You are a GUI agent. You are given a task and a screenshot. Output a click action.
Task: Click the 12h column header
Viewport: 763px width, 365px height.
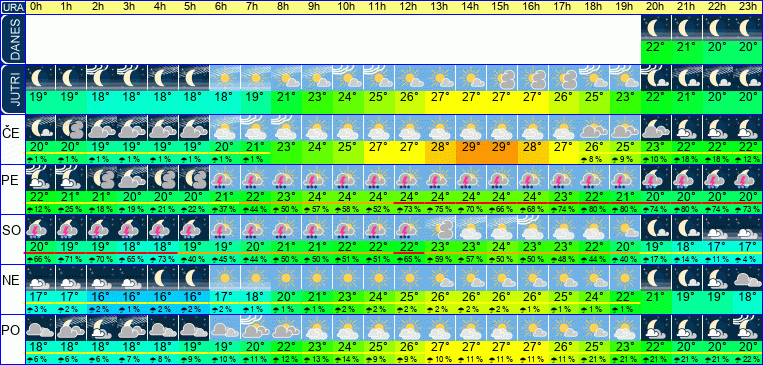410,7
